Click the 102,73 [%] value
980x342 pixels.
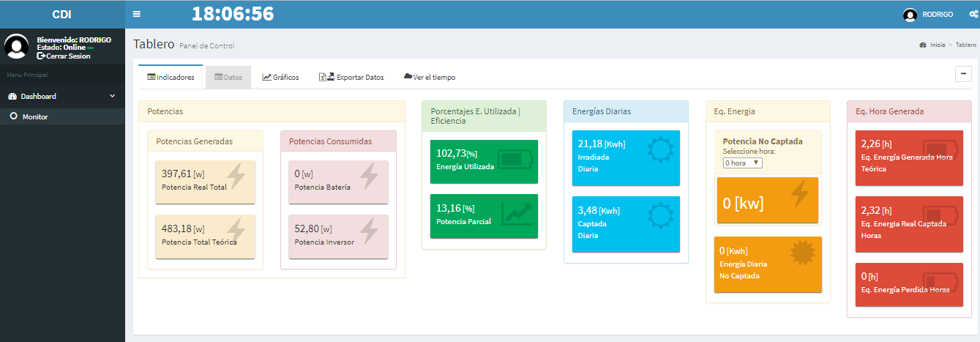point(457,153)
